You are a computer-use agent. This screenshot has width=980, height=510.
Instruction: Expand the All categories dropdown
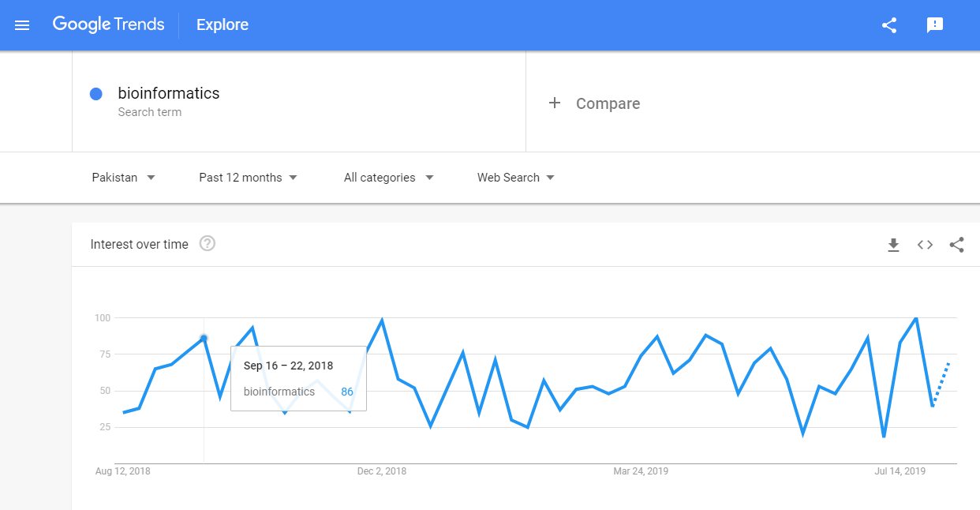point(388,178)
